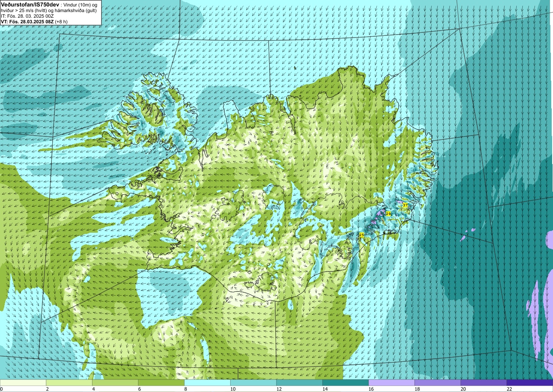The height and width of the screenshot is (392, 553).
Task: Click the legend scale label 2
Action: click(47, 389)
